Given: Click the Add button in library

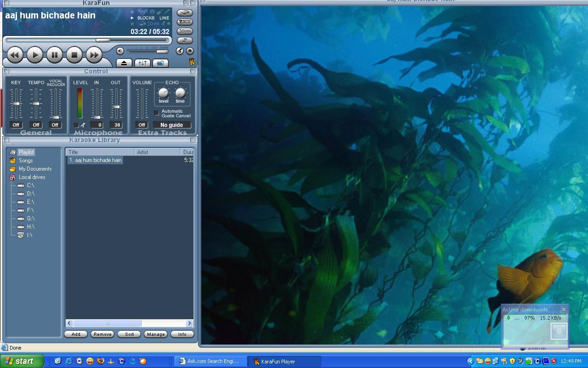Looking at the screenshot, I should click(x=76, y=334).
